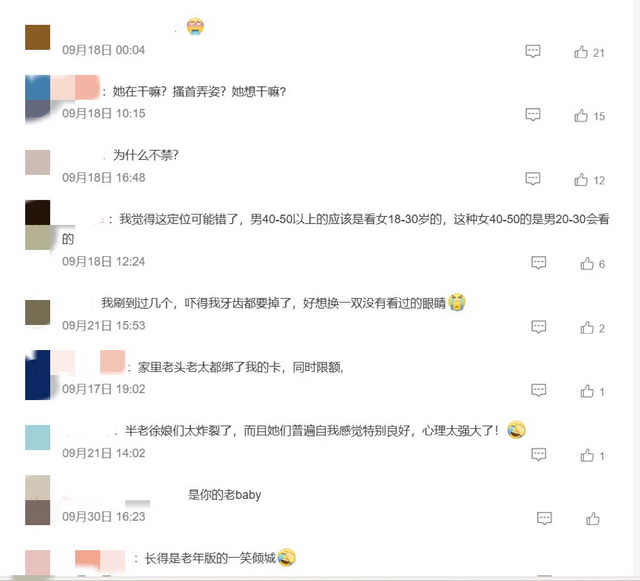This screenshot has height=581, width=640.
Task: Reply to the 09月18日 00:04 comment
Action: pyautogui.click(x=533, y=51)
